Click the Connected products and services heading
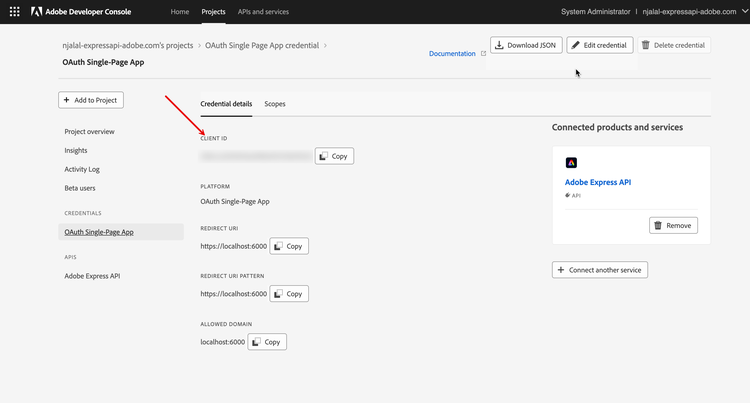 [x=618, y=127]
